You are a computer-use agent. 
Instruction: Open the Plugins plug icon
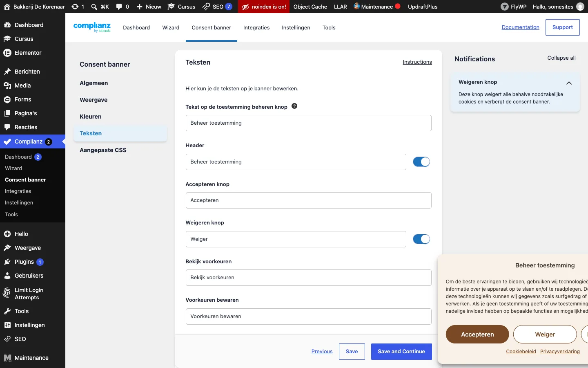point(7,262)
